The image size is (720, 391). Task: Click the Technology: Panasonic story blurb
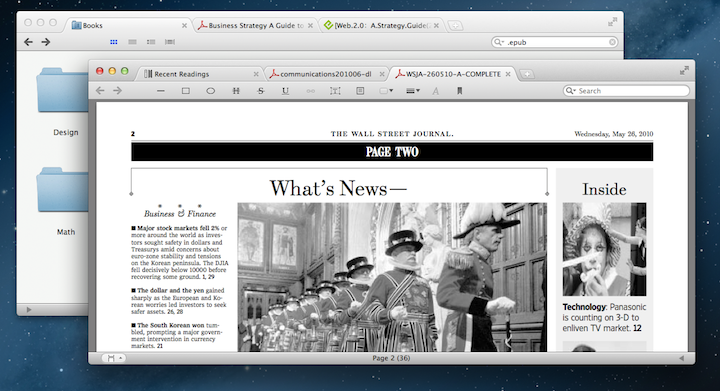[x=604, y=317]
